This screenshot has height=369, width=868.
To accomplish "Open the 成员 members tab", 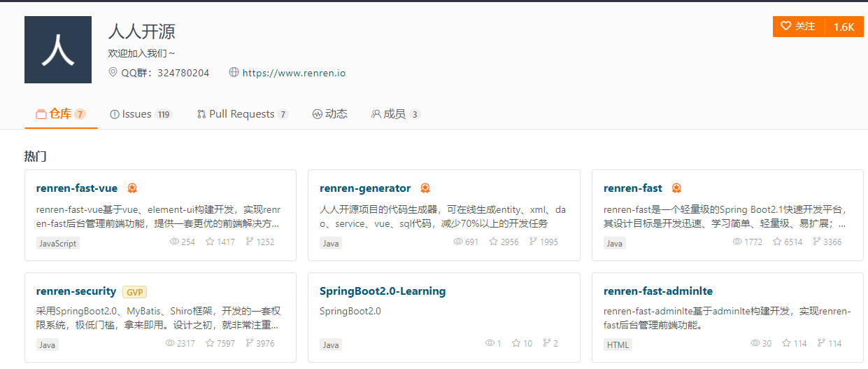I will (x=396, y=114).
